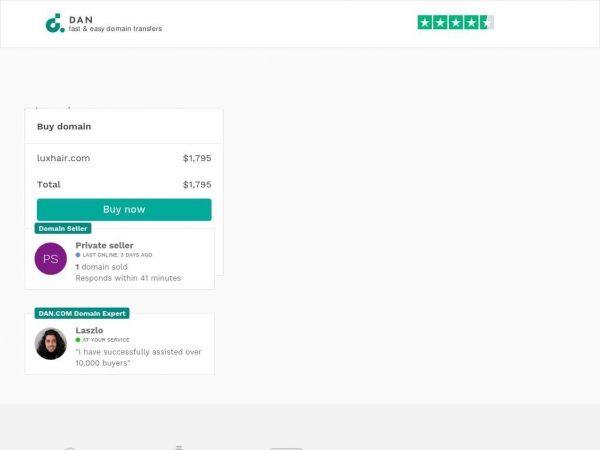Click the blue last-online status dot

(78, 255)
